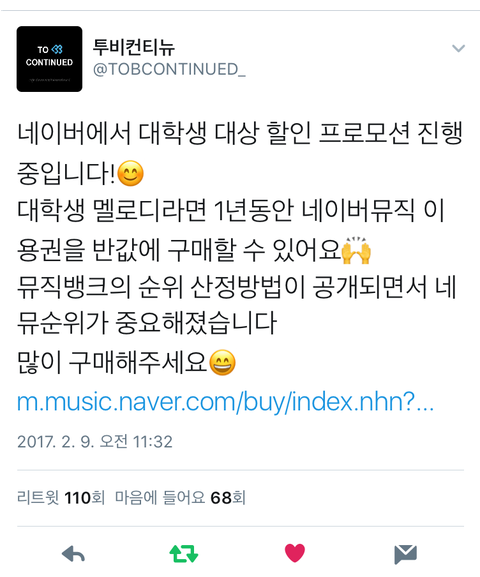Tap the smiling emoji after 중입니다!
The height and width of the screenshot is (577, 480).
tap(130, 173)
